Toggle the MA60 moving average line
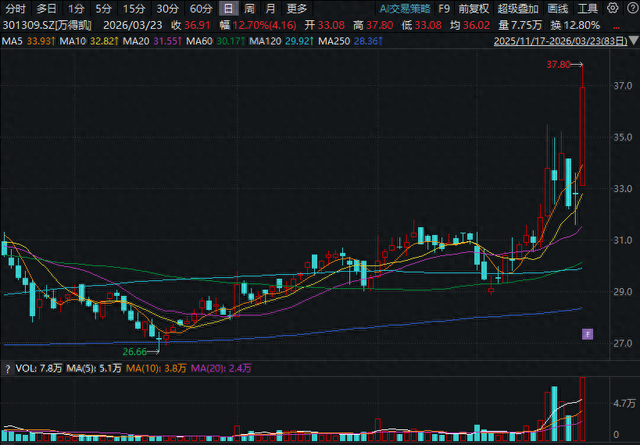 (x=215, y=41)
